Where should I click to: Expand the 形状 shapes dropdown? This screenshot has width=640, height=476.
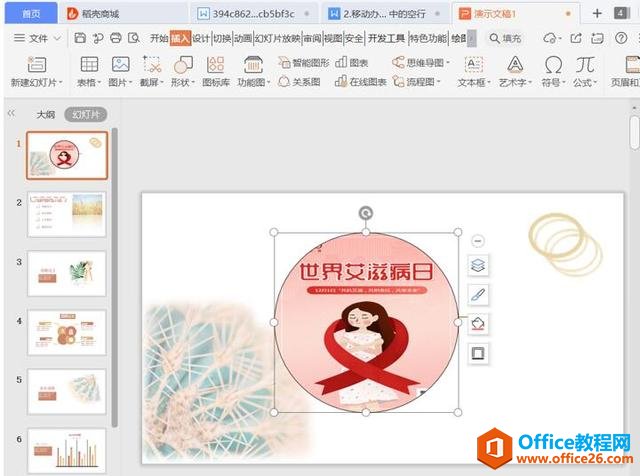(x=182, y=82)
